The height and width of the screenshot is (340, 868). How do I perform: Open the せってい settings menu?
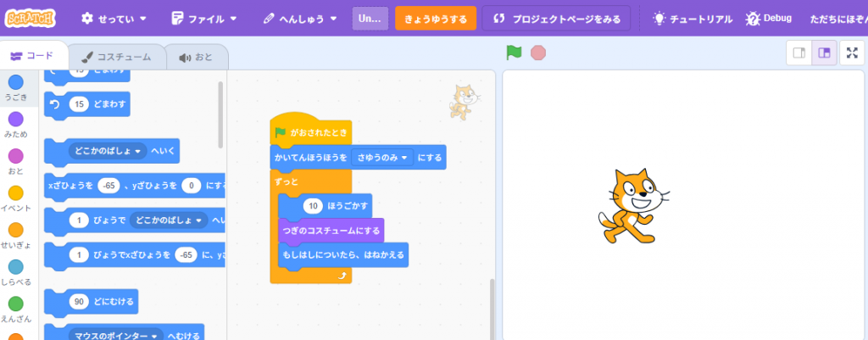[114, 19]
